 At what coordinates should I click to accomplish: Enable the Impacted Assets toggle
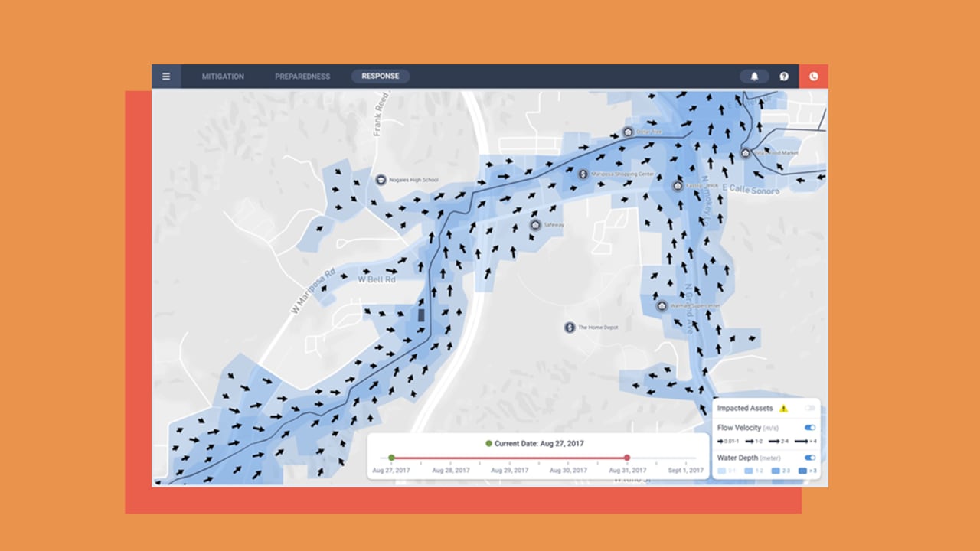(x=809, y=409)
